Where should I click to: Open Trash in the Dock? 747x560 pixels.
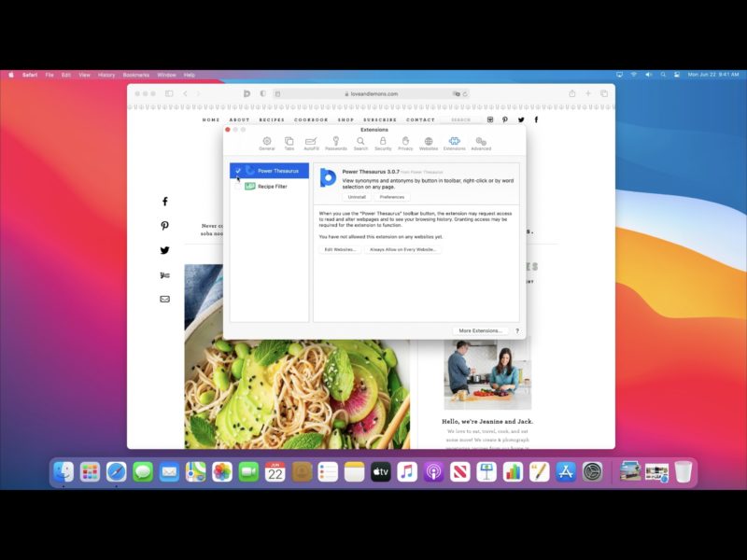pyautogui.click(x=684, y=472)
